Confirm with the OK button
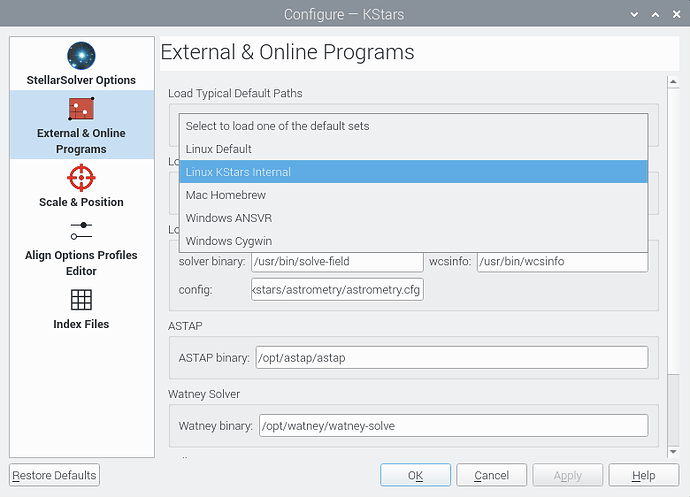Screen dimensions: 690x497 (x=415, y=475)
